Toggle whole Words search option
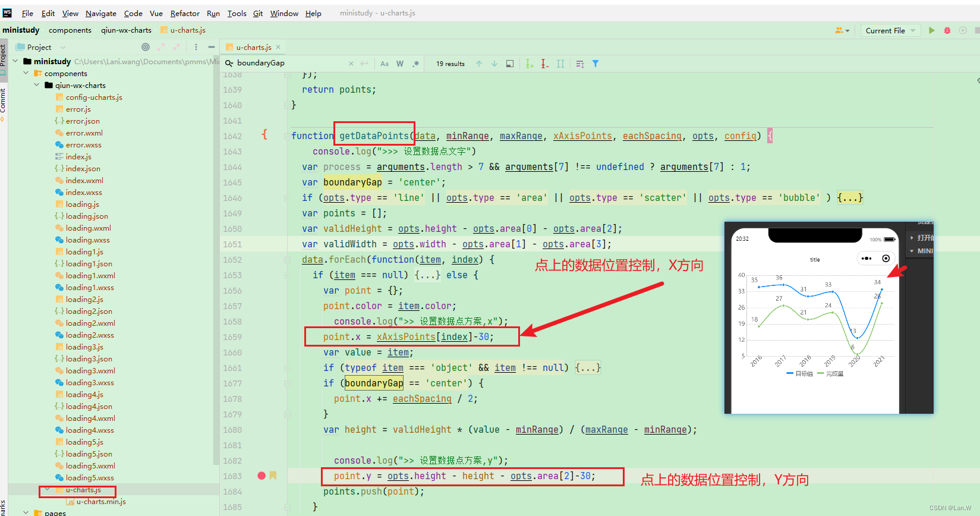980x516 pixels. tap(400, 64)
